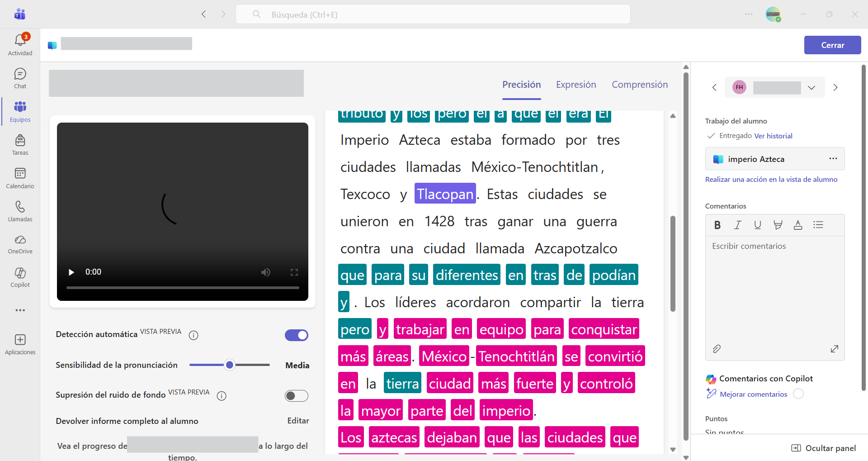Open the Calendario view
This screenshot has width=868, height=461.
[20, 178]
